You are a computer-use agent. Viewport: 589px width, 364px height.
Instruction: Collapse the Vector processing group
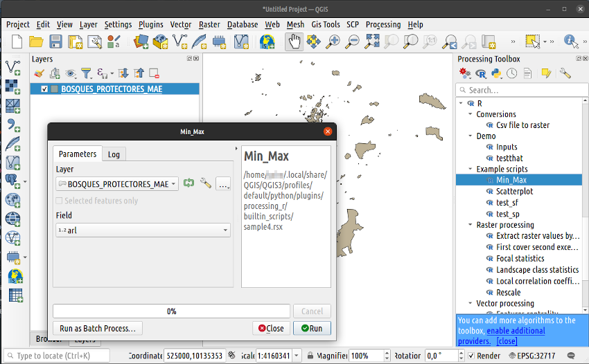[470, 303]
